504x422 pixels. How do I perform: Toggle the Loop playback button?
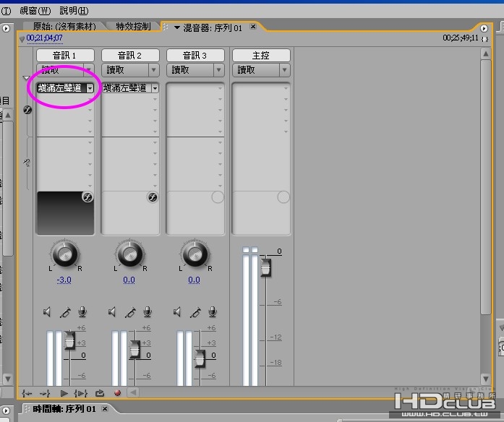click(x=100, y=393)
